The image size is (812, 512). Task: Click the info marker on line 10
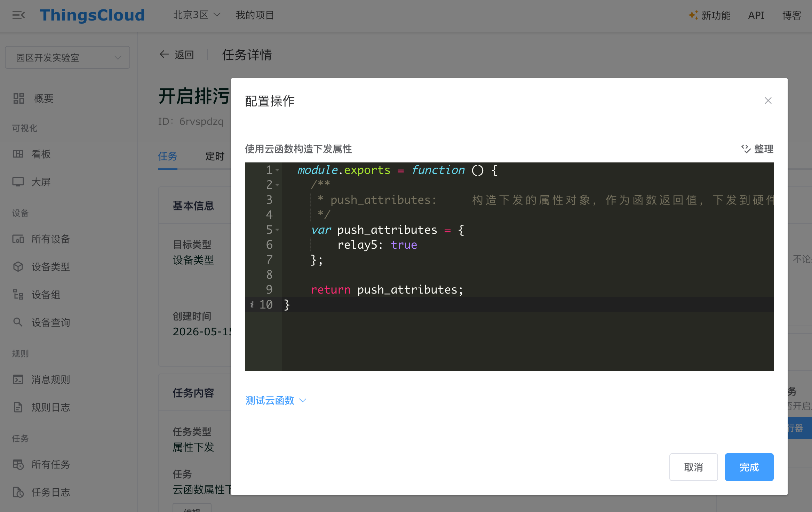point(252,304)
